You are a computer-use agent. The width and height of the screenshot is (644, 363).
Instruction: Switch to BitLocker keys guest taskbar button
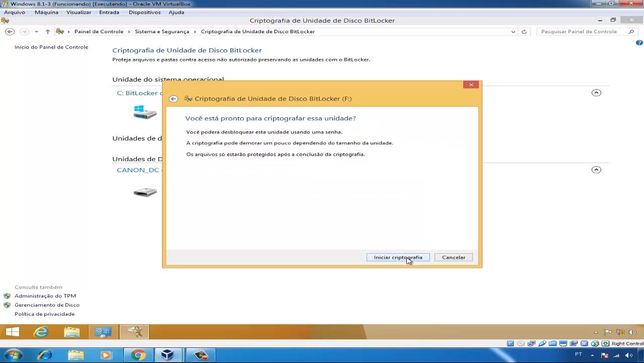tap(134, 332)
